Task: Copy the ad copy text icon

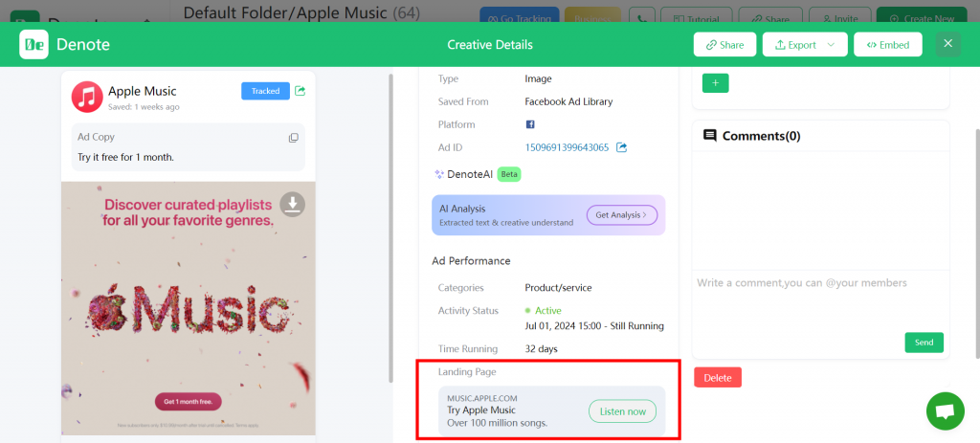Action: point(293,138)
